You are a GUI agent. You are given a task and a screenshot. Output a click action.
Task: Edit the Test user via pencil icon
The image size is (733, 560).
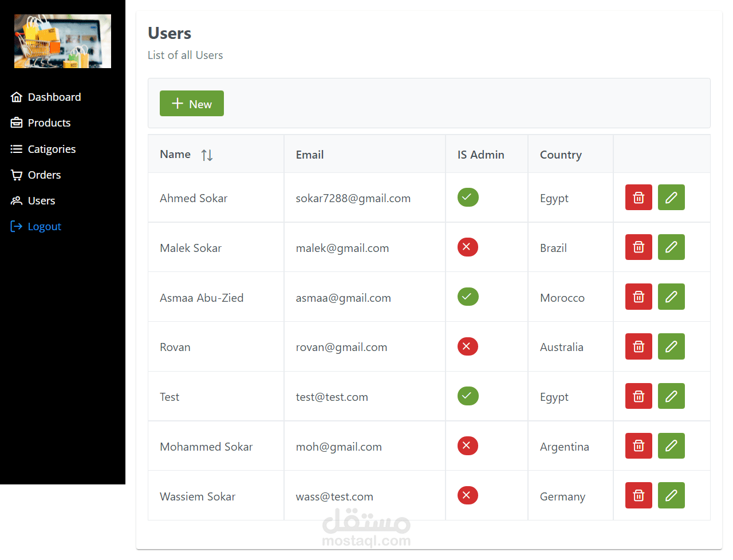click(x=671, y=396)
